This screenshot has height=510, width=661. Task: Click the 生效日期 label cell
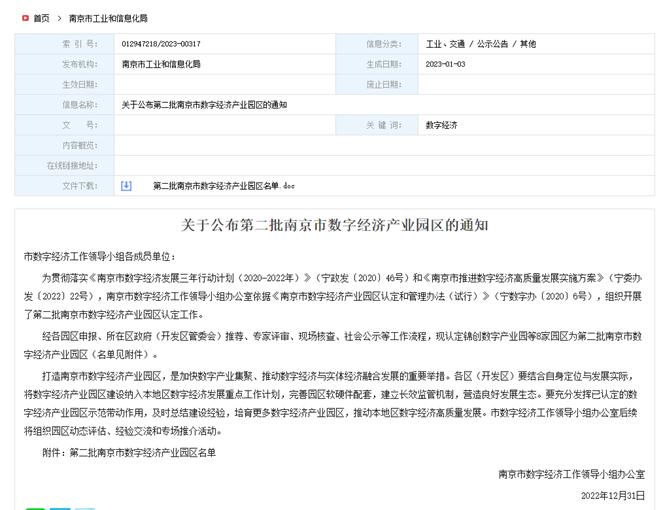pyautogui.click(x=64, y=84)
